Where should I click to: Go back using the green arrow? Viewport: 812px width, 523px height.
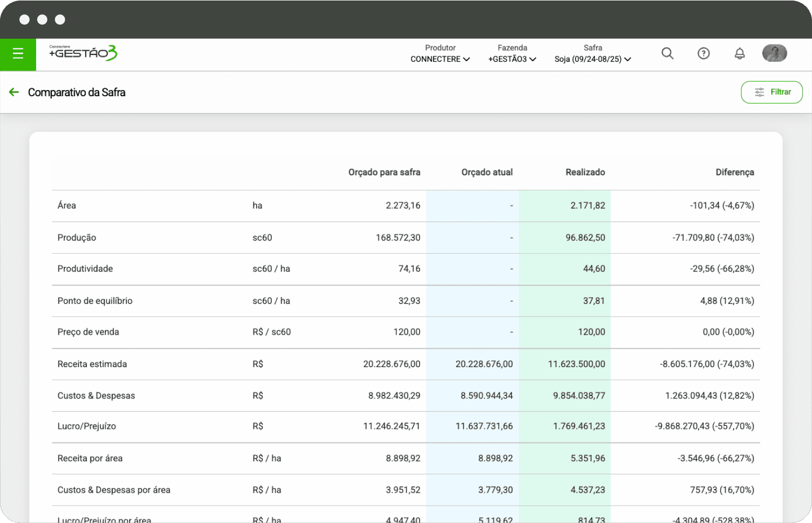pos(14,93)
